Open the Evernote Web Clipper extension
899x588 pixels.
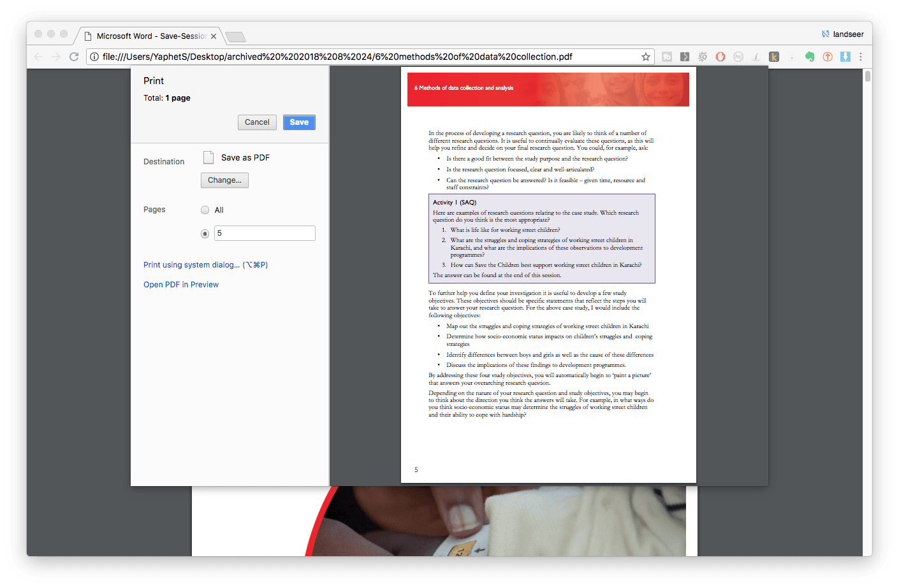pos(809,57)
